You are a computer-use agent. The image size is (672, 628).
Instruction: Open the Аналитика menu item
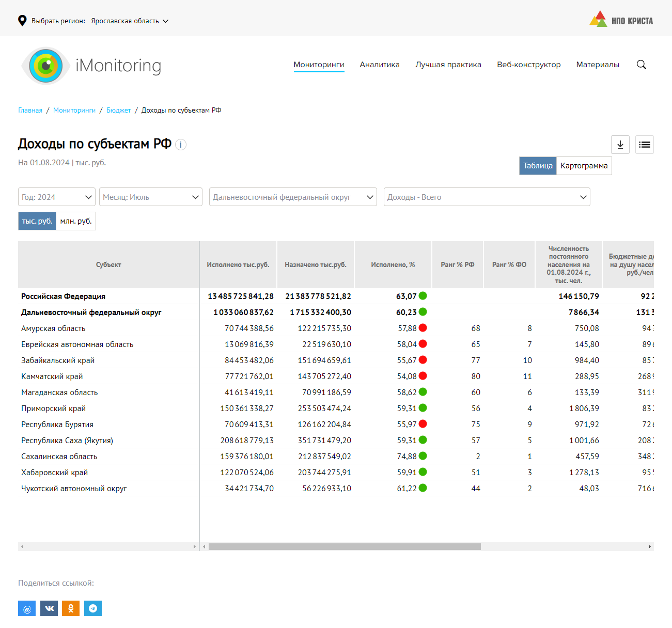[x=380, y=65]
